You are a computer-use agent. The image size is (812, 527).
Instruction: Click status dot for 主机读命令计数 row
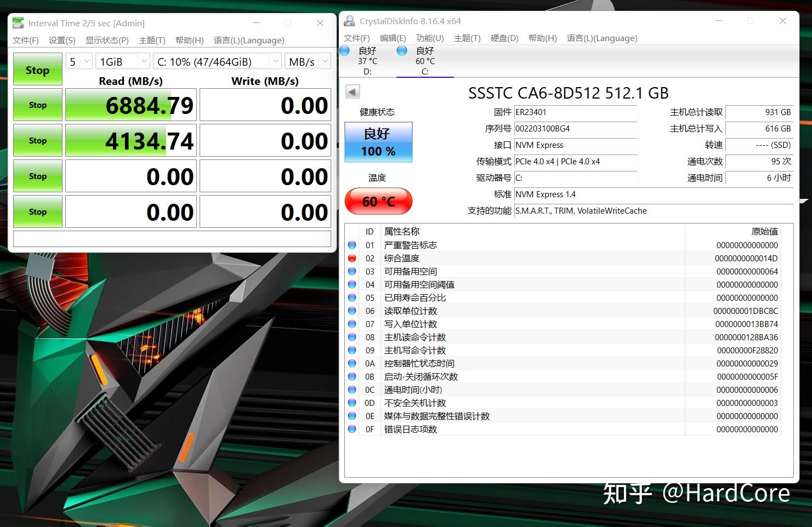[x=352, y=337]
